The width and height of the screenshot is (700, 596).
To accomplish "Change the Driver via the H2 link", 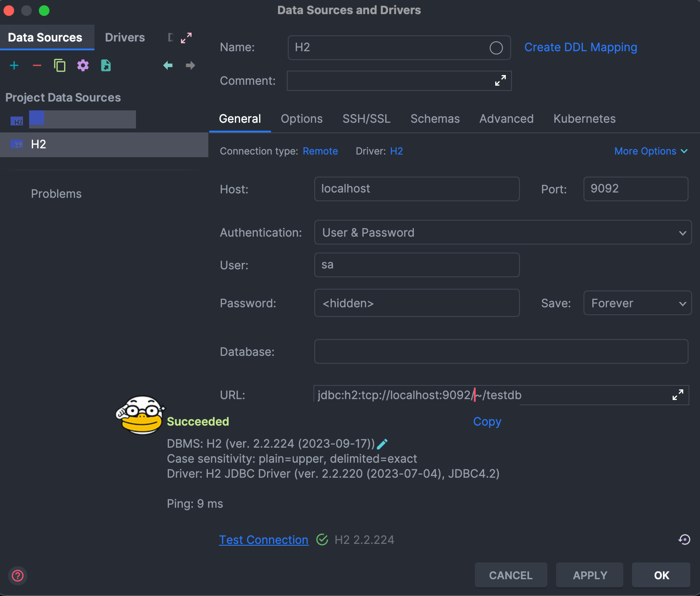I will (396, 151).
